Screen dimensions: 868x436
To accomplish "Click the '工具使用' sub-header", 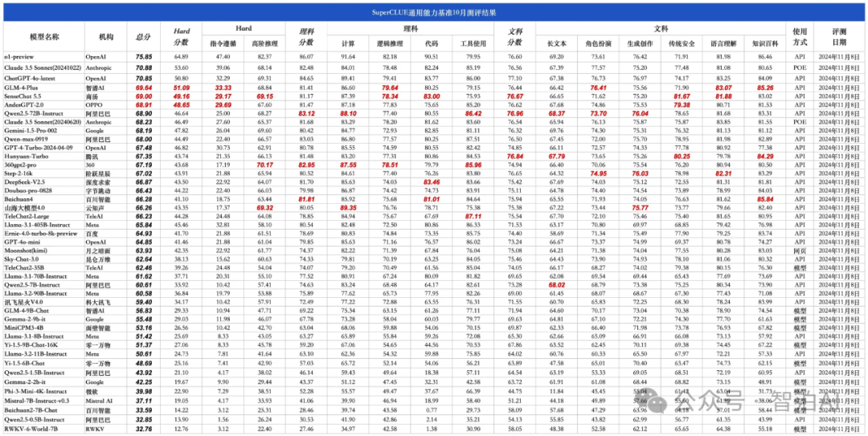I will click(473, 43).
